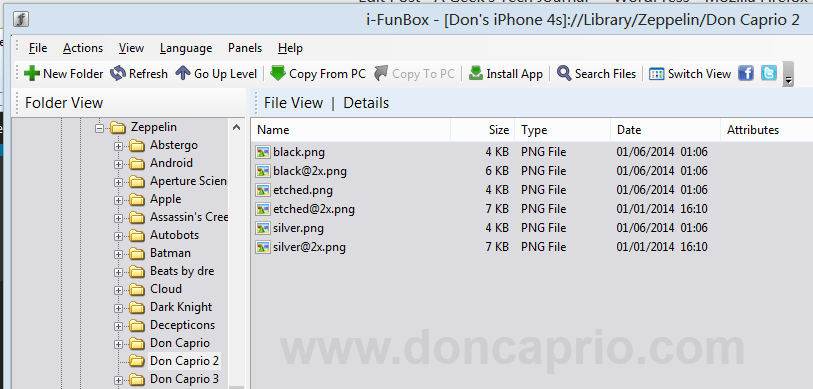813x389 pixels.
Task: Open the Language menu
Action: [x=186, y=48]
